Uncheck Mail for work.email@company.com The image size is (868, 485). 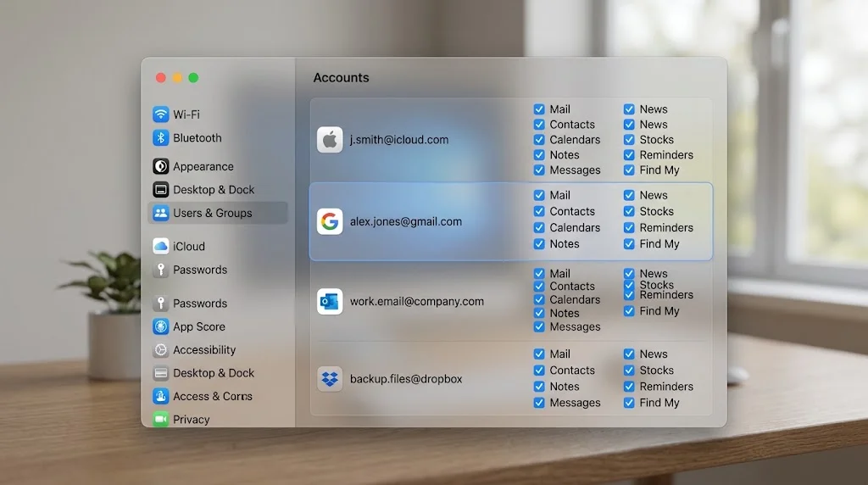click(x=539, y=274)
